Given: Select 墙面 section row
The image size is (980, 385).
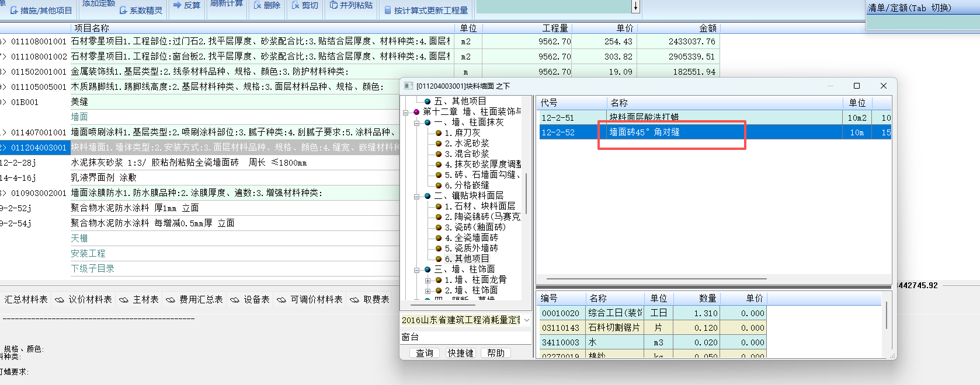Looking at the screenshot, I should [79, 117].
